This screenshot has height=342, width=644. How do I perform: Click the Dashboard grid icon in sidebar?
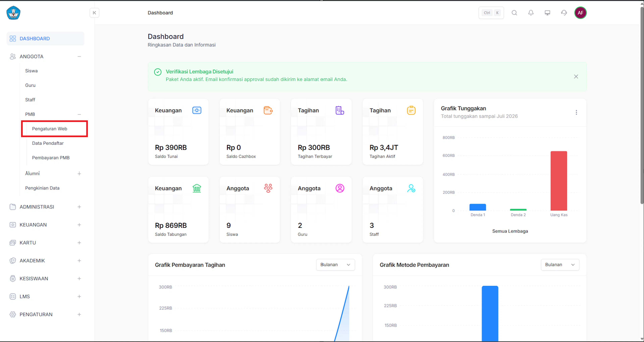point(13,39)
